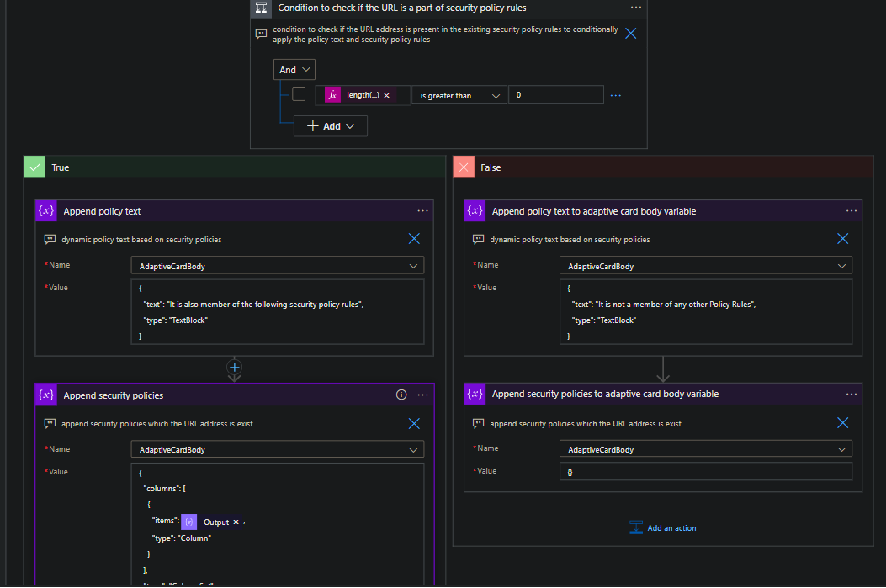Click the 'Append security policies' action title
This screenshot has height=588, width=886.
click(113, 395)
